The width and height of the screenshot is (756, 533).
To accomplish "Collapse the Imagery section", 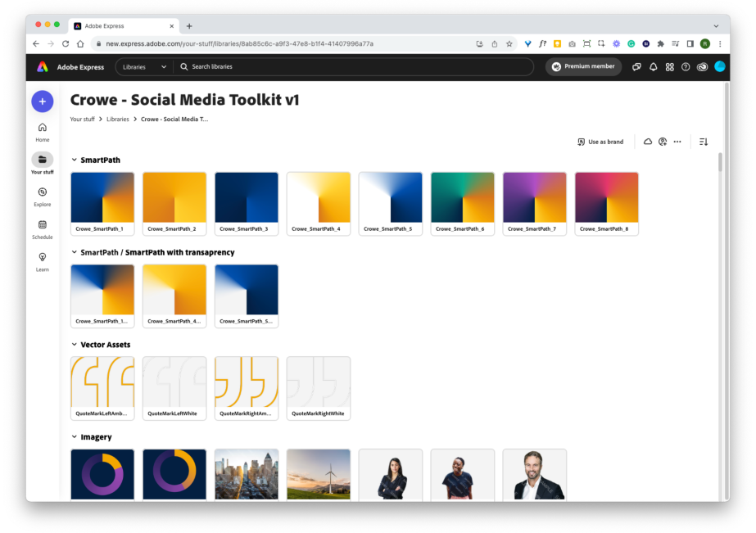I will pyautogui.click(x=75, y=436).
